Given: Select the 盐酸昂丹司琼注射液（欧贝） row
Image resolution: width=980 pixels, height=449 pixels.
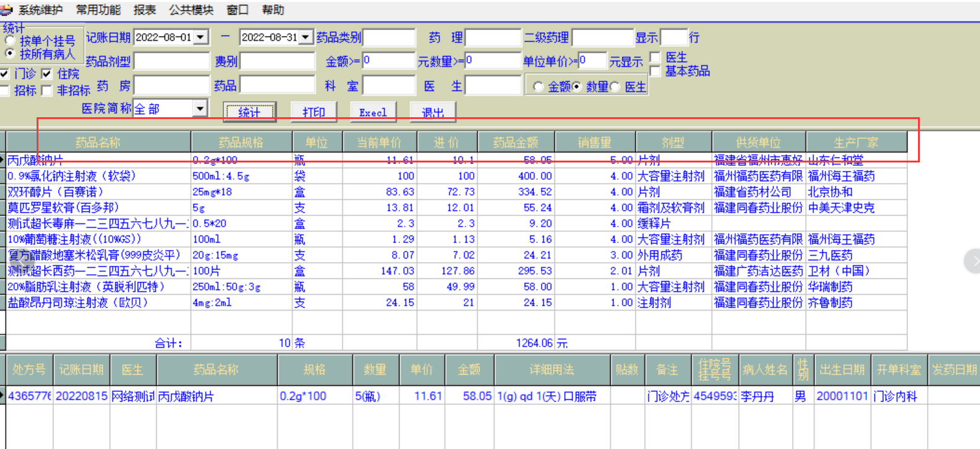Looking at the screenshot, I should (x=457, y=303).
